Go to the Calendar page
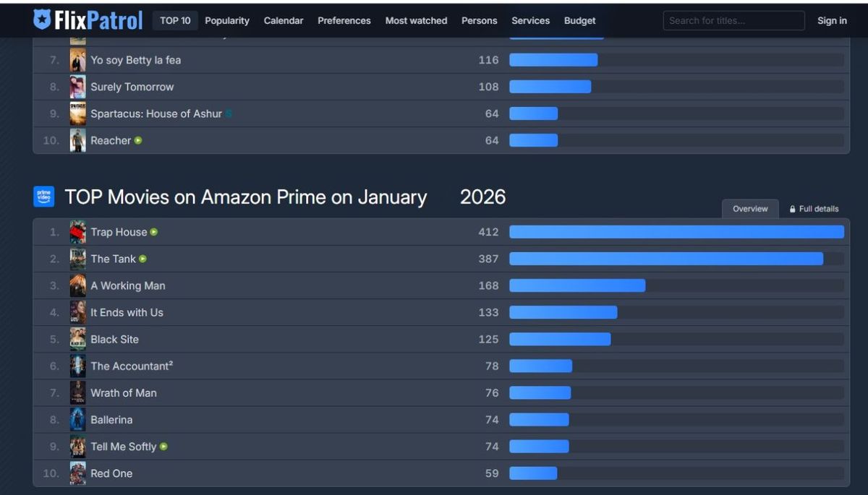The width and height of the screenshot is (868, 495). [x=284, y=20]
